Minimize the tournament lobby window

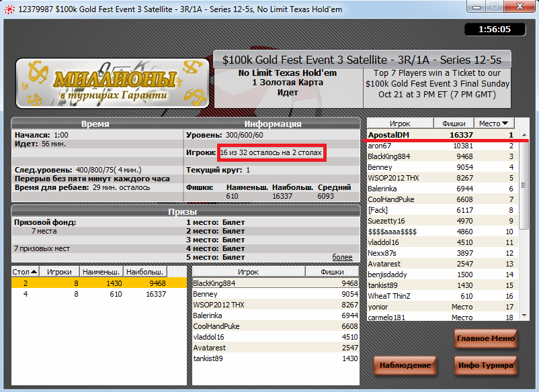point(476,6)
